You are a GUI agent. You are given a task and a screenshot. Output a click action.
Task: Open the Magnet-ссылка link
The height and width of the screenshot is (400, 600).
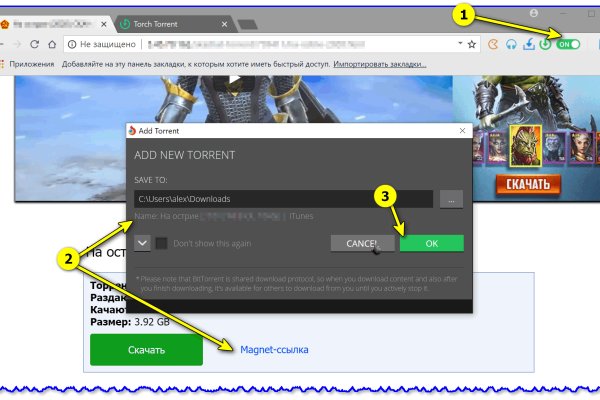[274, 350]
